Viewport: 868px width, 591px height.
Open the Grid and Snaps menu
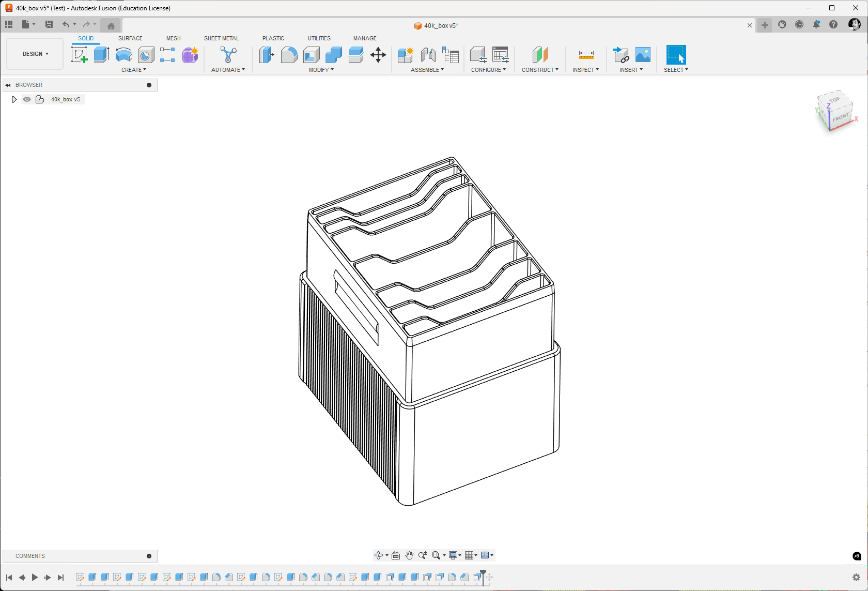click(x=471, y=555)
